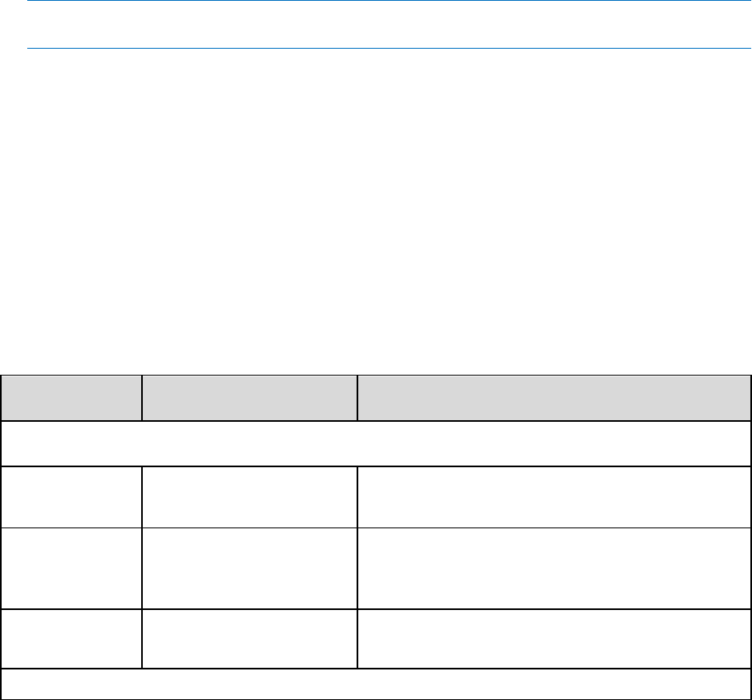Click the middle gray header cell
Image resolution: width=752 pixels, height=700 pixels.
tap(249, 398)
